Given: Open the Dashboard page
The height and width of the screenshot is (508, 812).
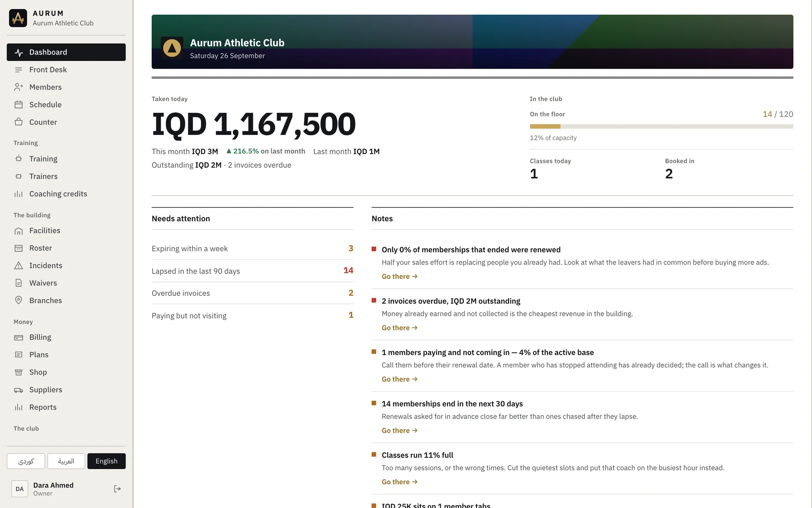Looking at the screenshot, I should 66,52.
